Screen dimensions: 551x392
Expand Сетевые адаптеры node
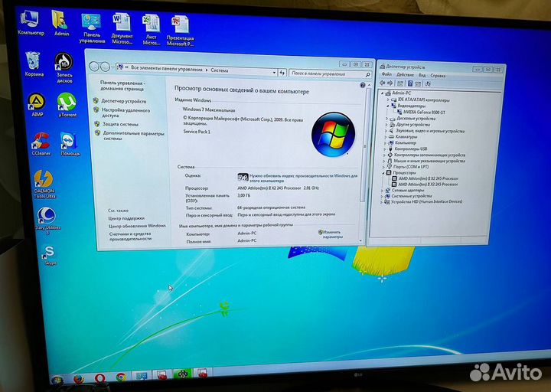click(383, 190)
